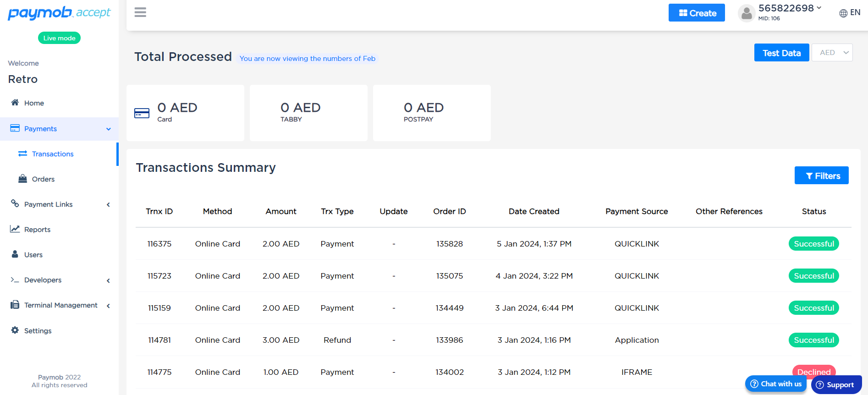This screenshot has width=868, height=395.
Task: Click the Reports chart icon
Action: click(x=15, y=229)
